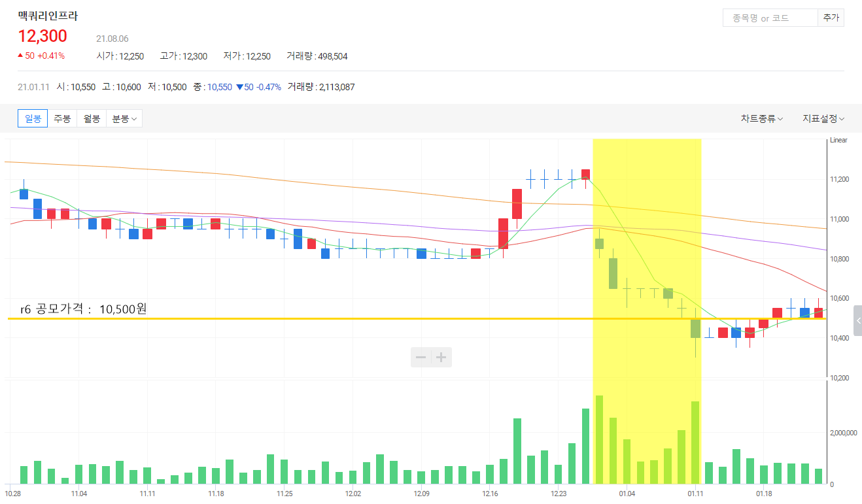This screenshot has width=862, height=504.
Task: Open the 분봉 minute chart dropdown
Action: click(x=124, y=118)
